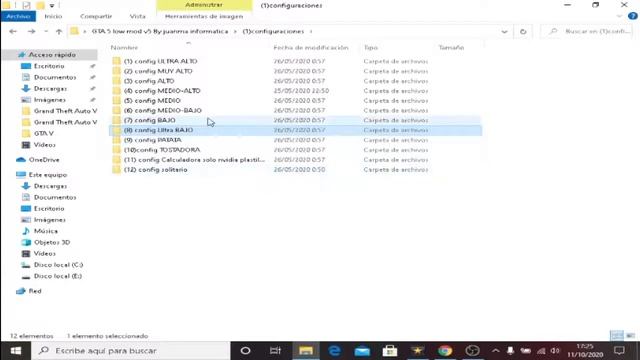Go forward with the forward arrow
The width and height of the screenshot is (640, 360).
pos(31,31)
